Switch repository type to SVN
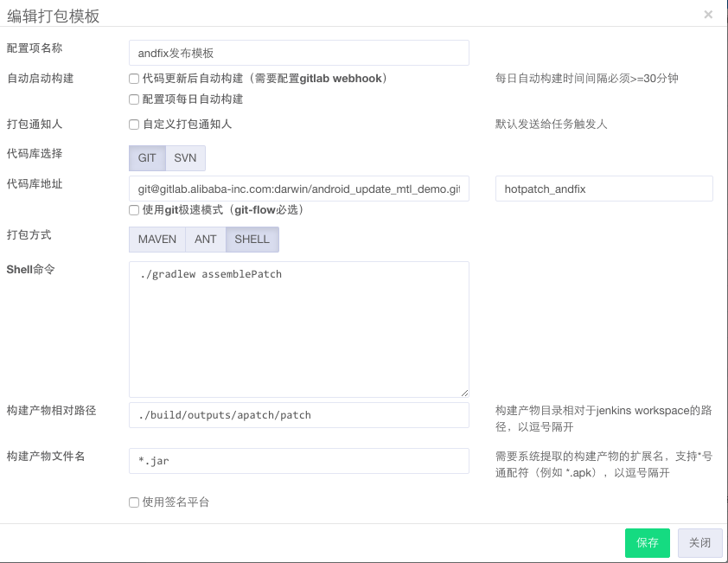The image size is (728, 563). [x=185, y=158]
